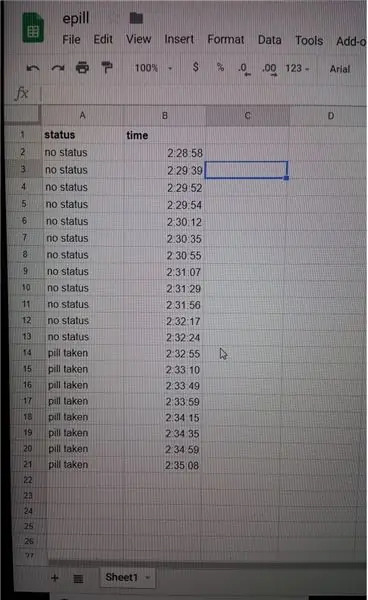
Task: Apply percent format icon
Action: (220, 67)
